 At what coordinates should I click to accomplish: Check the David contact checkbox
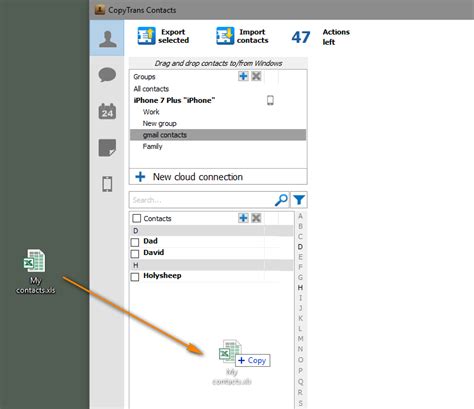click(x=135, y=254)
